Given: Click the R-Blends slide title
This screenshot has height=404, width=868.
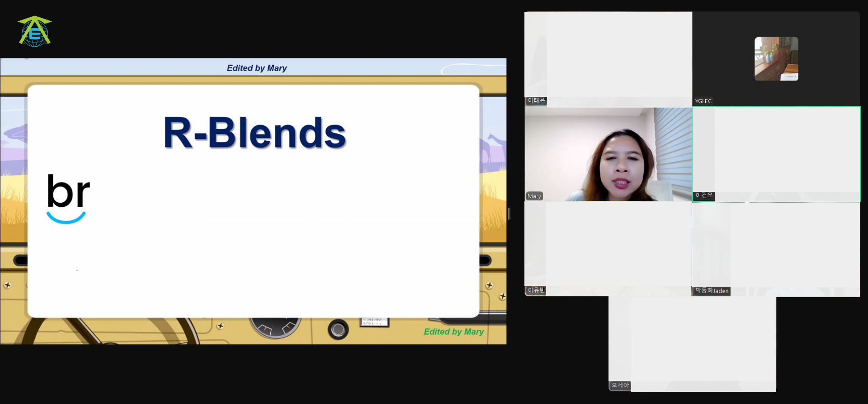Looking at the screenshot, I should pyautogui.click(x=255, y=133).
